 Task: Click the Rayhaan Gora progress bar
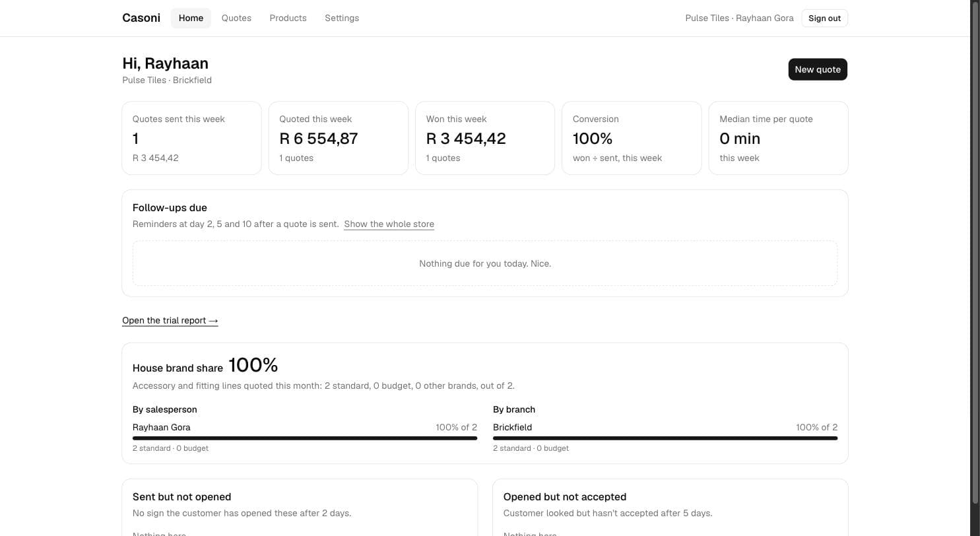coord(305,438)
